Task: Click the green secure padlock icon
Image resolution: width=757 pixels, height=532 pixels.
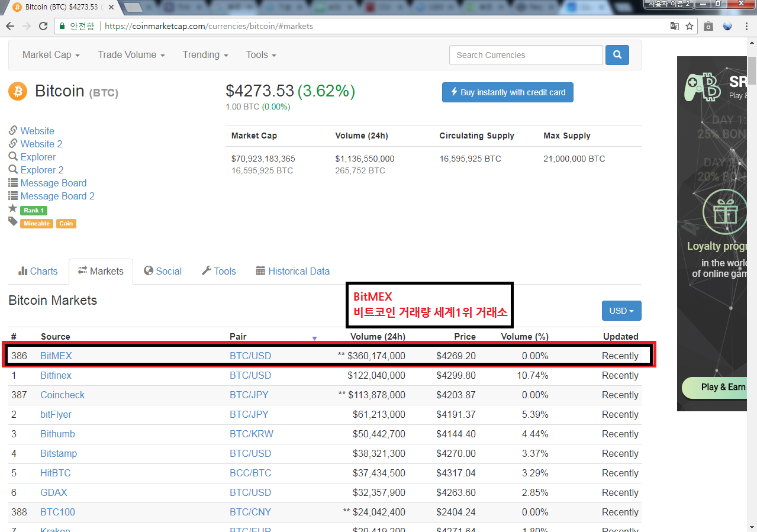Action: pyautogui.click(x=62, y=26)
